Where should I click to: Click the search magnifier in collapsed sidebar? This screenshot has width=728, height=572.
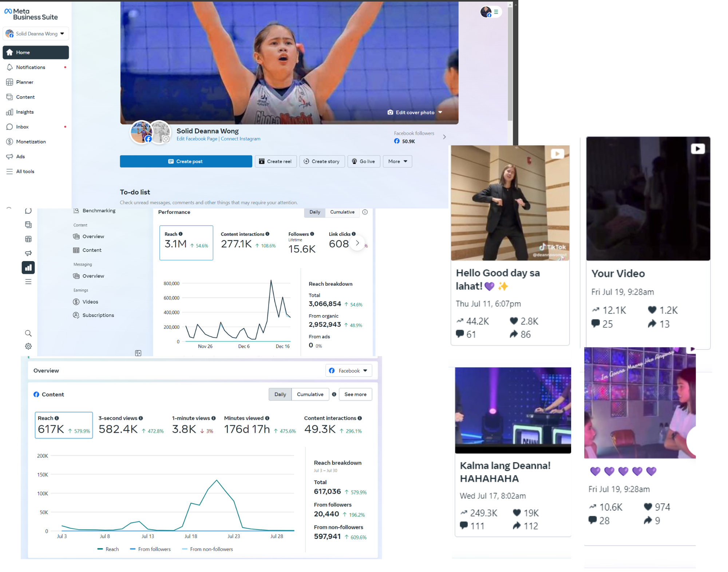(28, 334)
